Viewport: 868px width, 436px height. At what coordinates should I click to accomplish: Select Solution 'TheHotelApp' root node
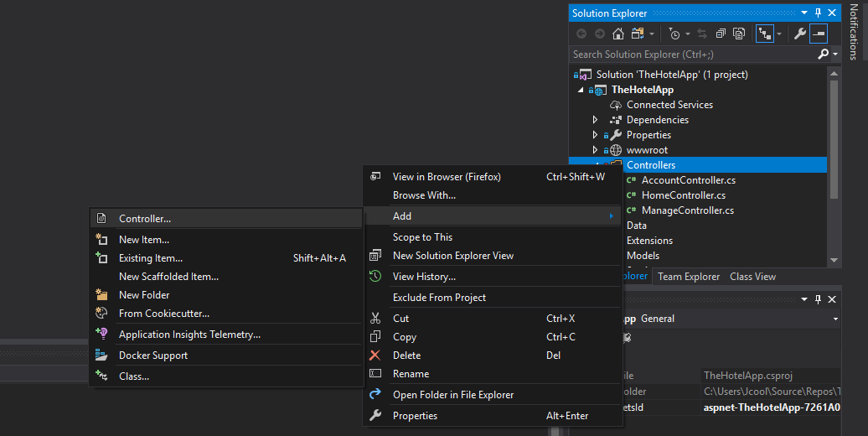coord(671,75)
